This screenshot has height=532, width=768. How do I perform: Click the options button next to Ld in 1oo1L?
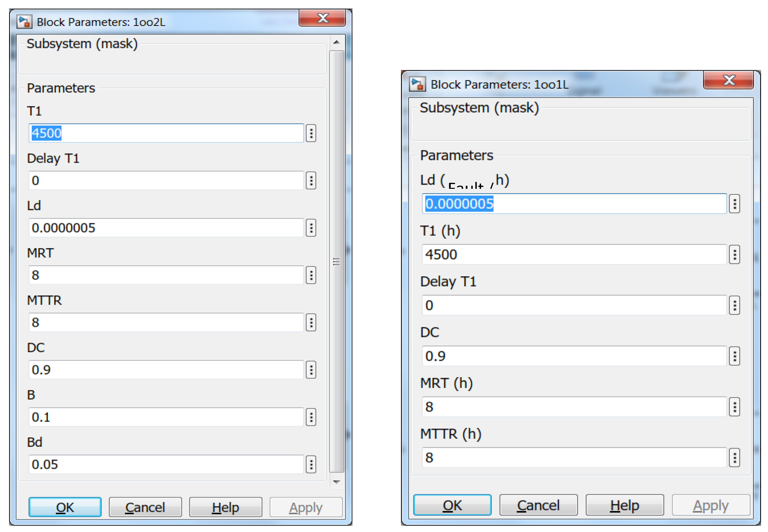tap(734, 204)
